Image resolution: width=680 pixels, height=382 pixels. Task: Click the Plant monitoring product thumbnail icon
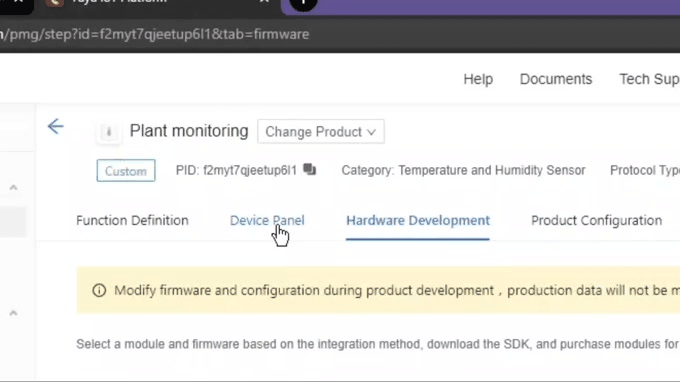click(109, 131)
